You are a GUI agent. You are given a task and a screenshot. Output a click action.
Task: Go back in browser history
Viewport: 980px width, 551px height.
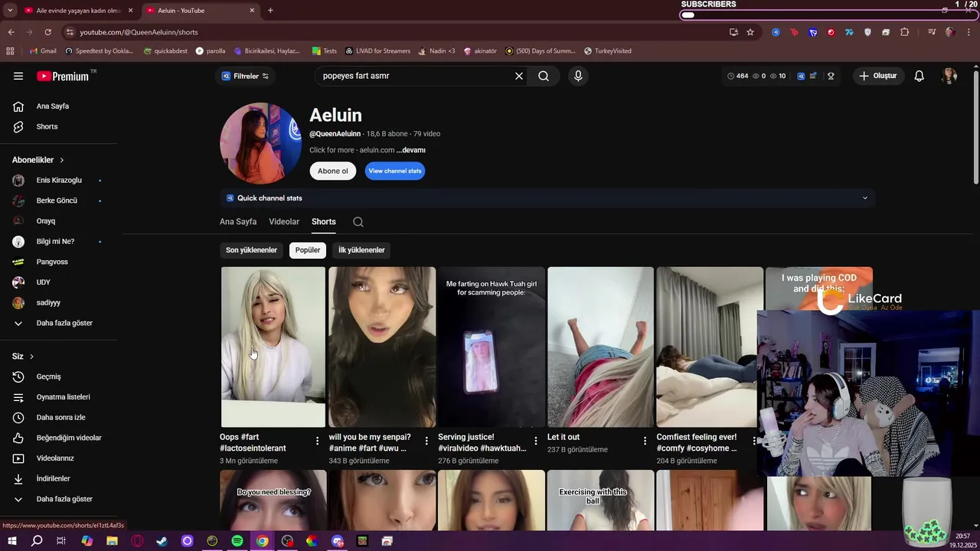tap(11, 32)
